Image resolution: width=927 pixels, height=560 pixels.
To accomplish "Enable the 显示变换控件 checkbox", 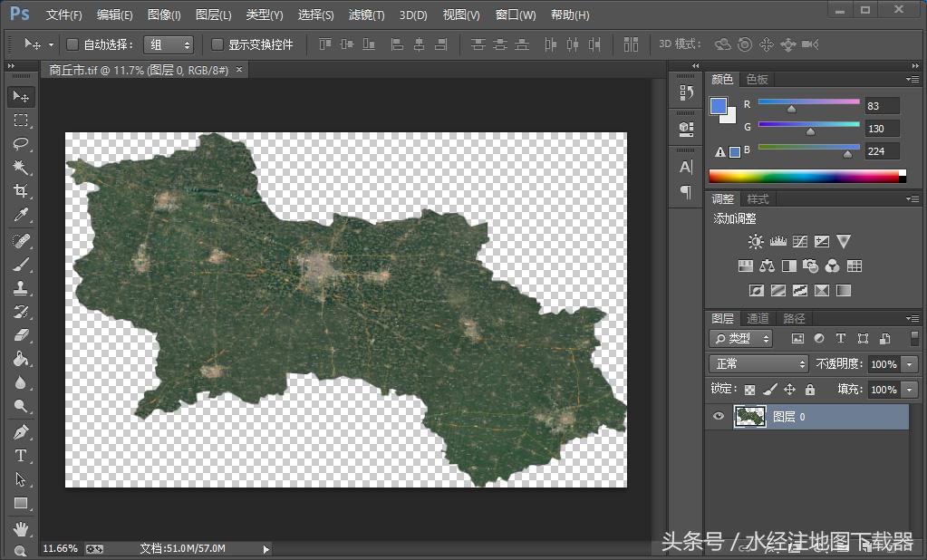I will click(x=217, y=44).
